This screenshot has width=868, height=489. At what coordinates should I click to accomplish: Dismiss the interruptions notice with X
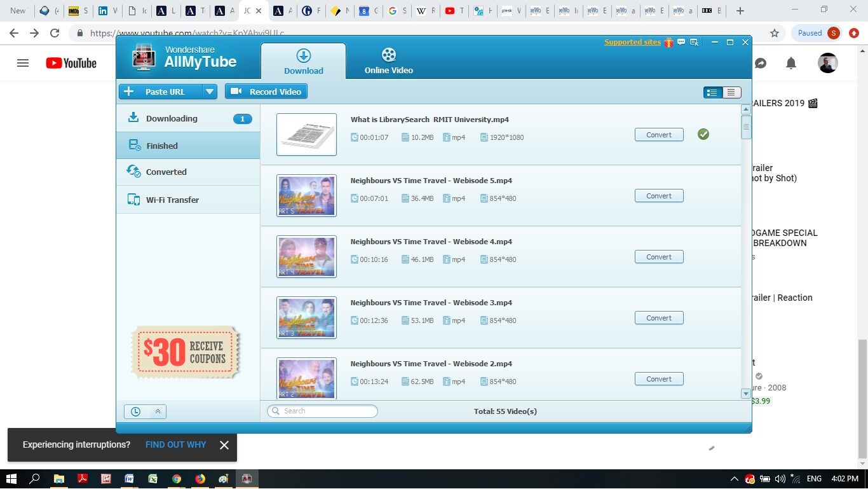[x=224, y=445]
